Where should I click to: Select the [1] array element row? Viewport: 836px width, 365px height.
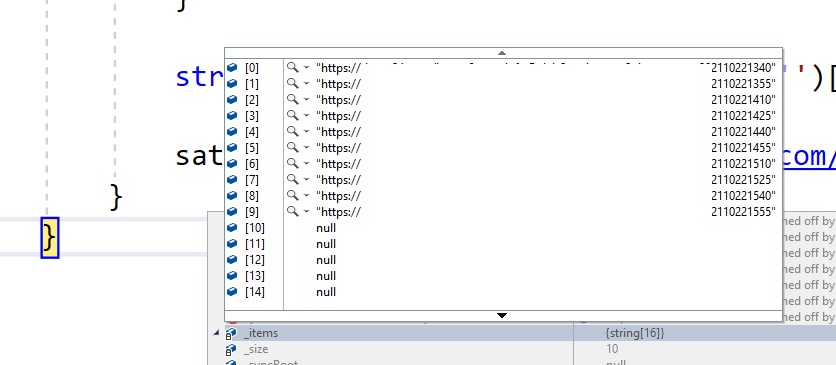tap(503, 84)
